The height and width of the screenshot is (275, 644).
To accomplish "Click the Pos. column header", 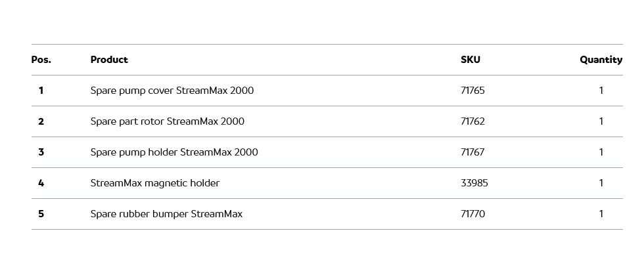I will pos(41,60).
